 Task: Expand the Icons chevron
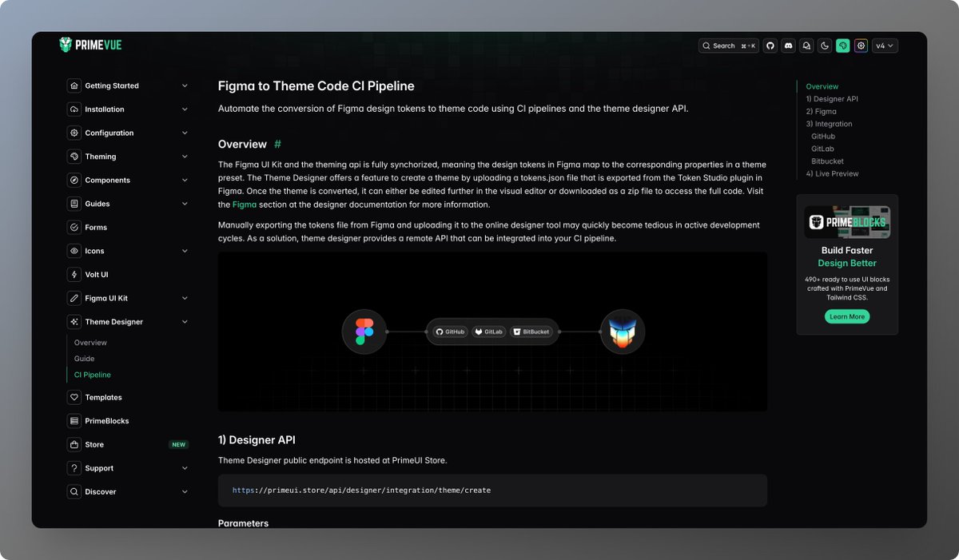click(x=185, y=251)
